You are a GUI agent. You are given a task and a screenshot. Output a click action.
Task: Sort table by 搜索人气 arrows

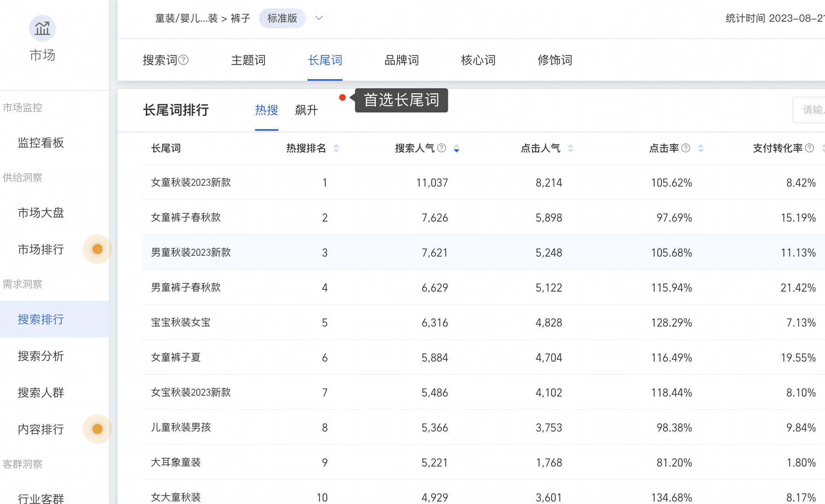click(457, 148)
